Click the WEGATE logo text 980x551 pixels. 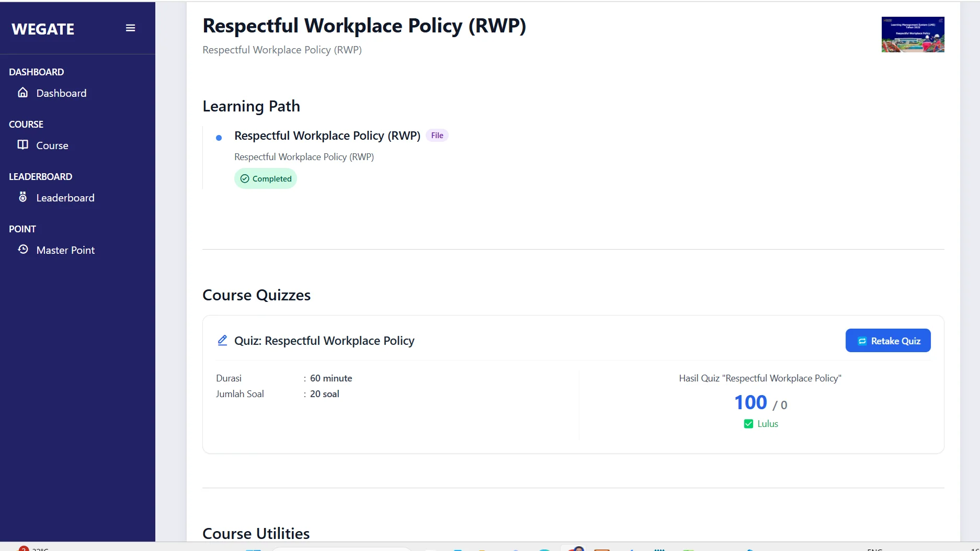tap(43, 29)
